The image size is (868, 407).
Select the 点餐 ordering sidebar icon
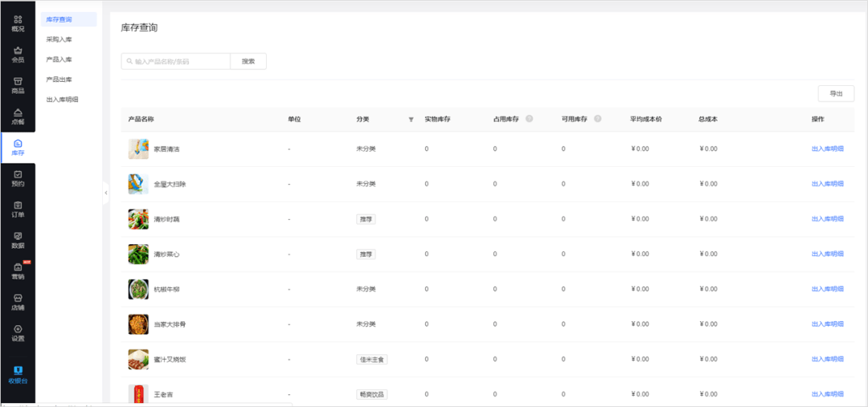click(18, 116)
